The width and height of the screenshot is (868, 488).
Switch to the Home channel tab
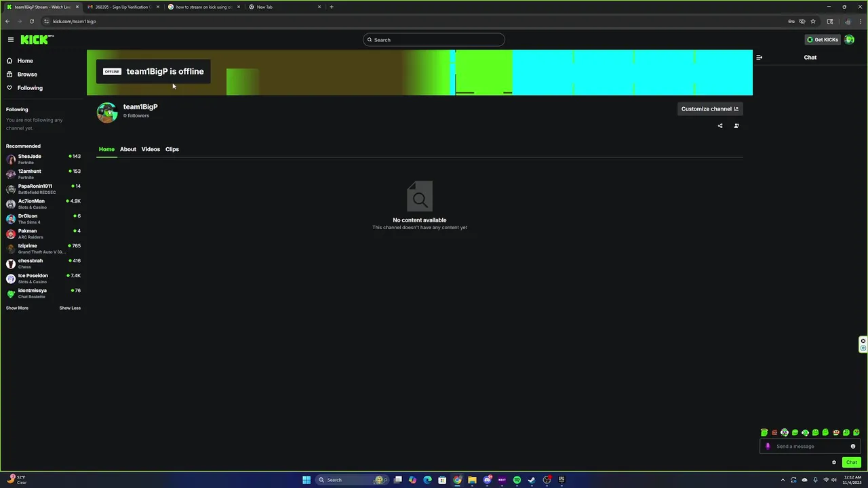pyautogui.click(x=106, y=149)
